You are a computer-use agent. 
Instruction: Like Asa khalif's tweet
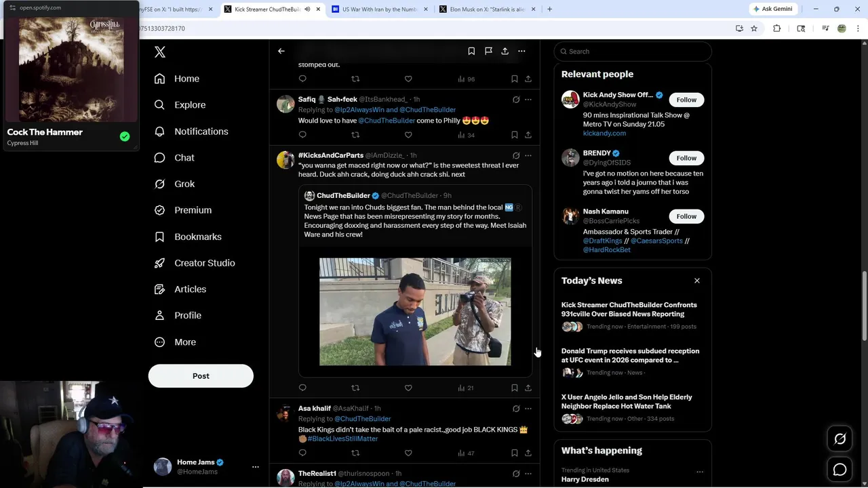coord(408,453)
